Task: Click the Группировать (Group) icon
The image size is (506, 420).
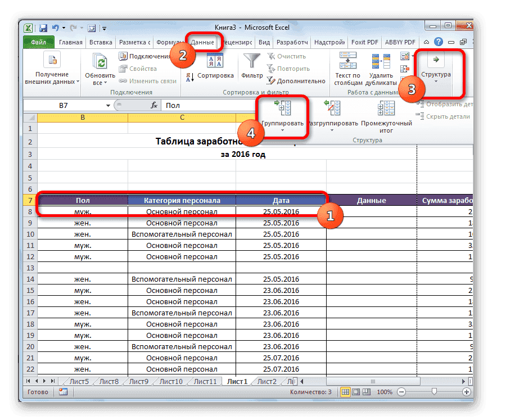Action: 282,108
